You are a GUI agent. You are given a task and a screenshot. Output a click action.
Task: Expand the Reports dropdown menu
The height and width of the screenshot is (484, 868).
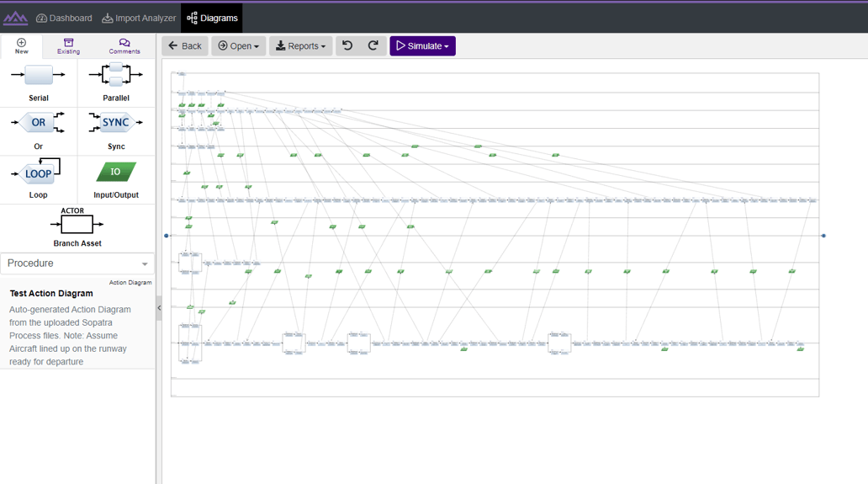tap(300, 46)
